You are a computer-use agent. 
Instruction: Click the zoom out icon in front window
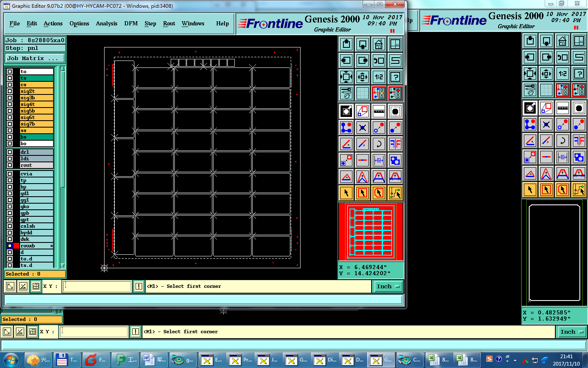363,76
